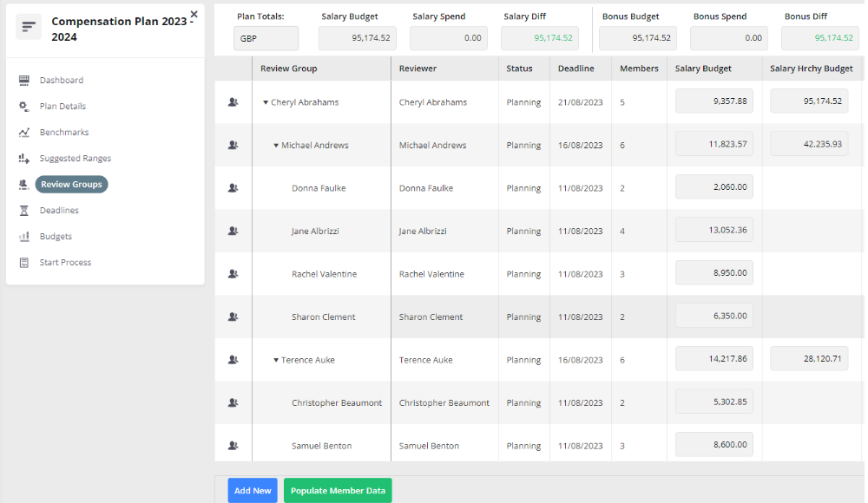This screenshot has height=503, width=868.
Task: Collapse the Michael Andrews review group
Action: (276, 146)
